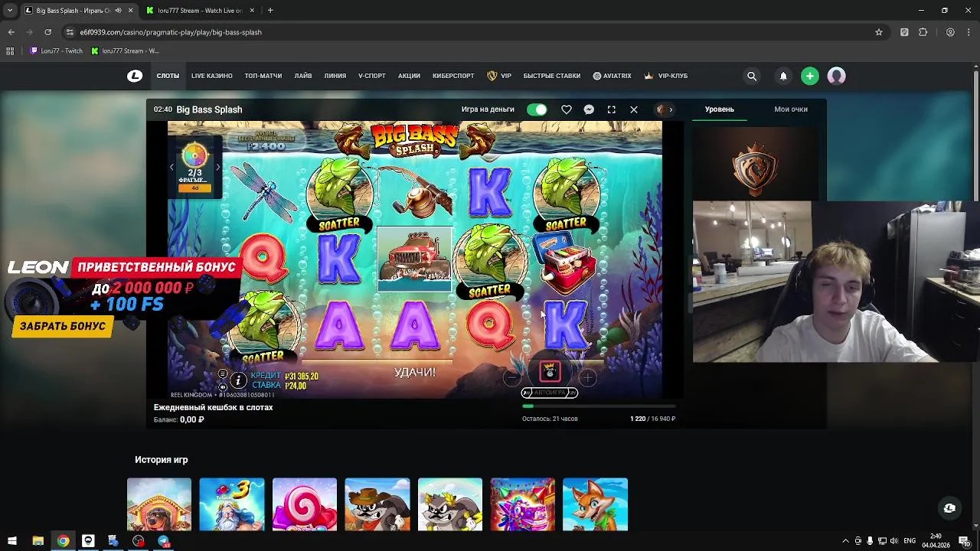The image size is (980, 551).
Task: Click the green plus deposit button
Action: click(810, 76)
